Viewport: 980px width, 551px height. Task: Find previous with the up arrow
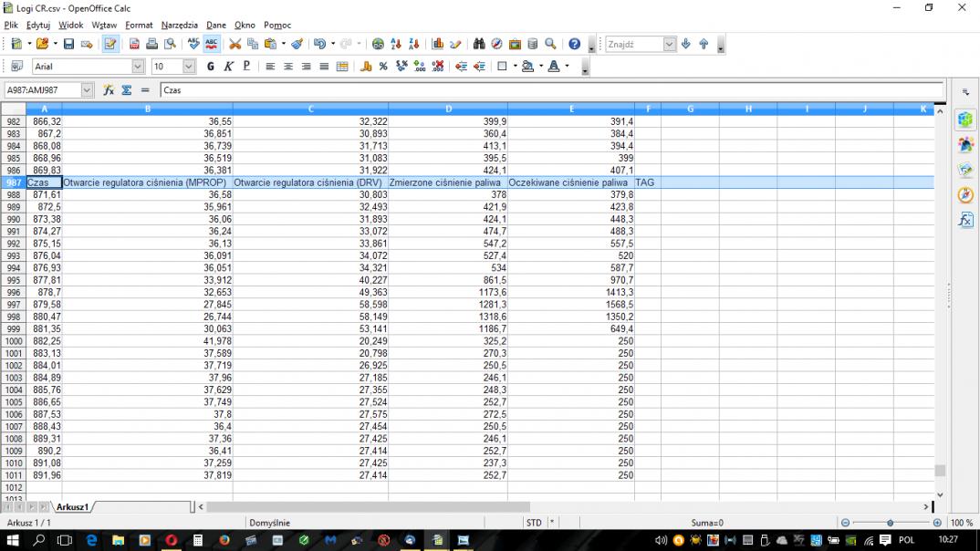click(x=704, y=45)
